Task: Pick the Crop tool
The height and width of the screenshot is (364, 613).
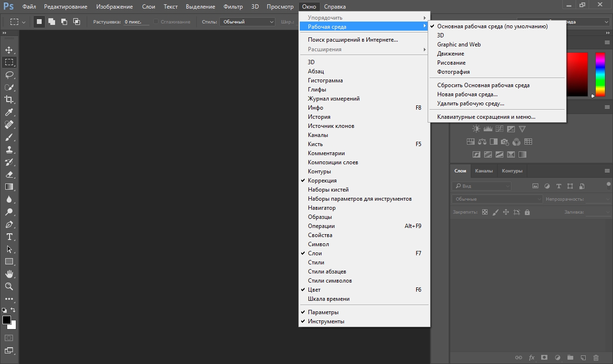Action: (x=9, y=100)
